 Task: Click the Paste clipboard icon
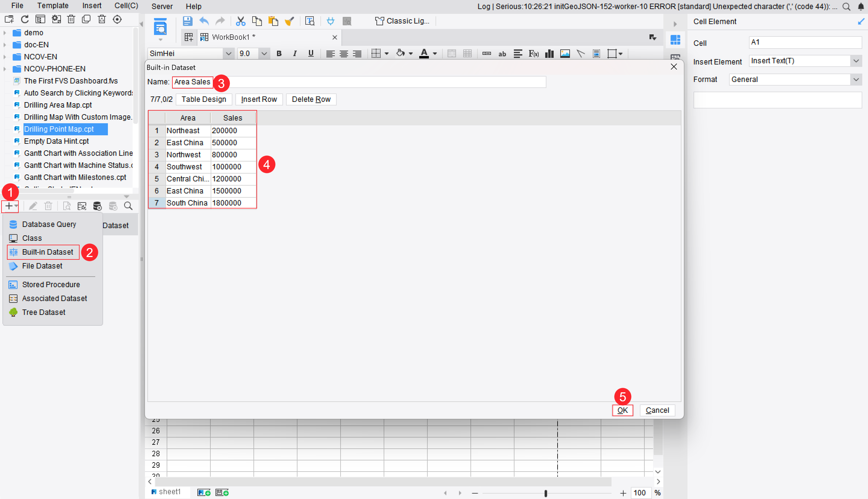tap(273, 21)
